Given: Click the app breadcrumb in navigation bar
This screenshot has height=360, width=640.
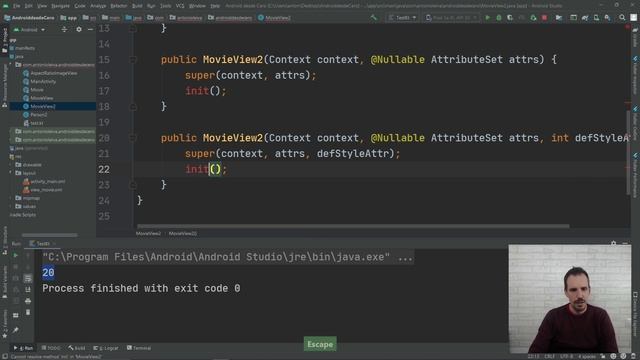Looking at the screenshot, I should (x=69, y=18).
